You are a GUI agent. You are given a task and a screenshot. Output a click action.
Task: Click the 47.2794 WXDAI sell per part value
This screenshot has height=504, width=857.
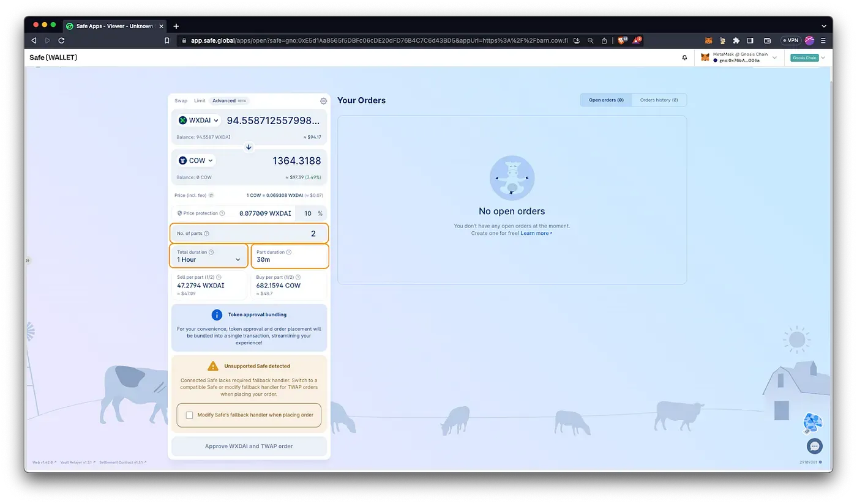point(200,286)
